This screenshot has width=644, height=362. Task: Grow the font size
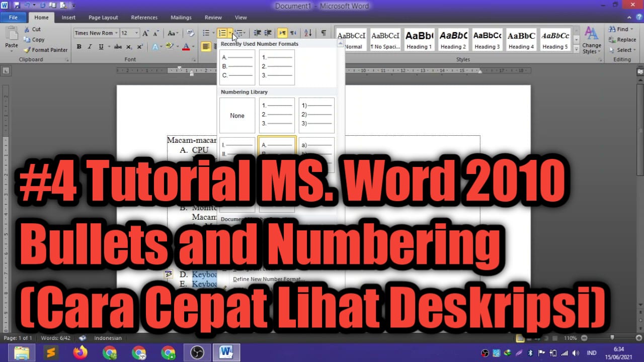coord(145,33)
